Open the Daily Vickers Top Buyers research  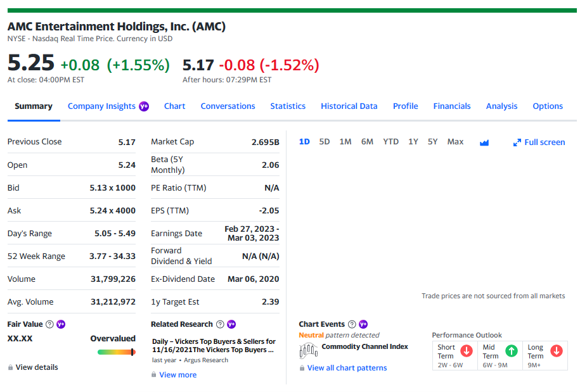click(x=214, y=346)
